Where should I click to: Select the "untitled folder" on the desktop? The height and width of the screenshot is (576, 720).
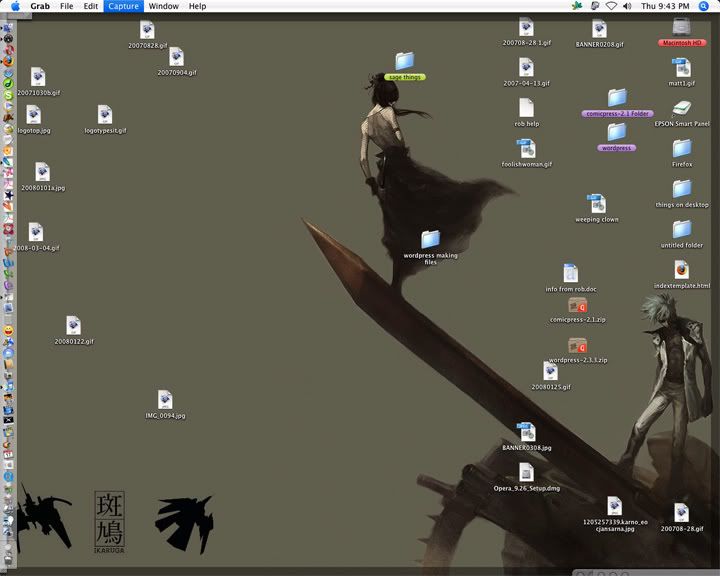[682, 229]
